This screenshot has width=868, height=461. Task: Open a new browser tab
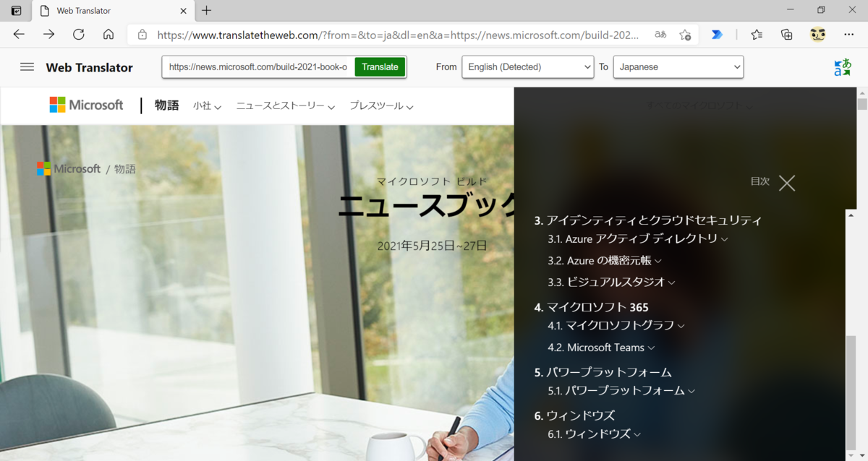click(207, 11)
